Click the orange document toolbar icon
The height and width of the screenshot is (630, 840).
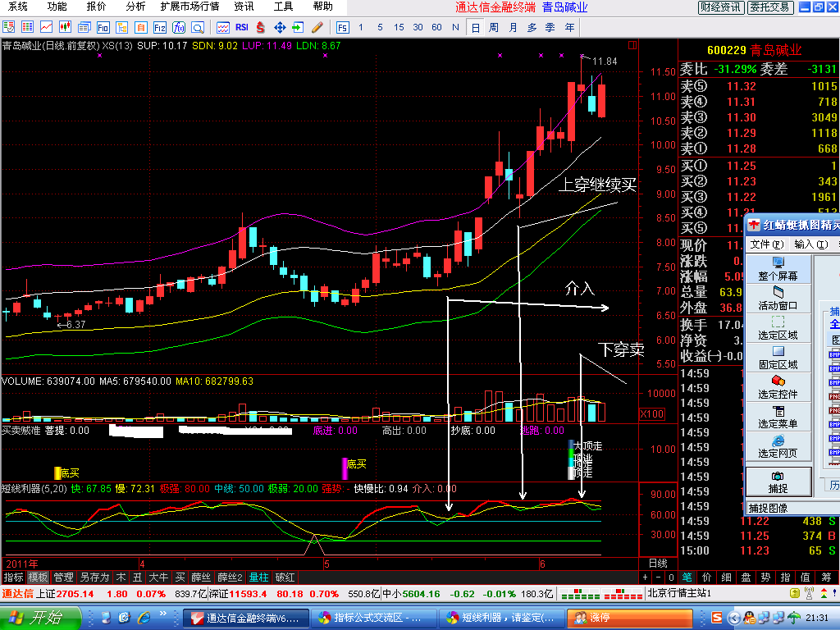pos(141,27)
